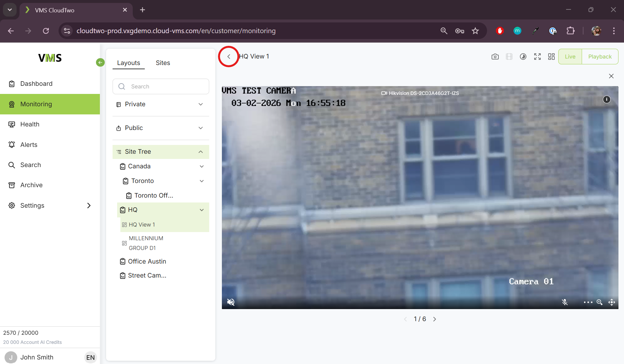624x364 pixels.
Task: Click the camera info icon
Action: tap(606, 99)
